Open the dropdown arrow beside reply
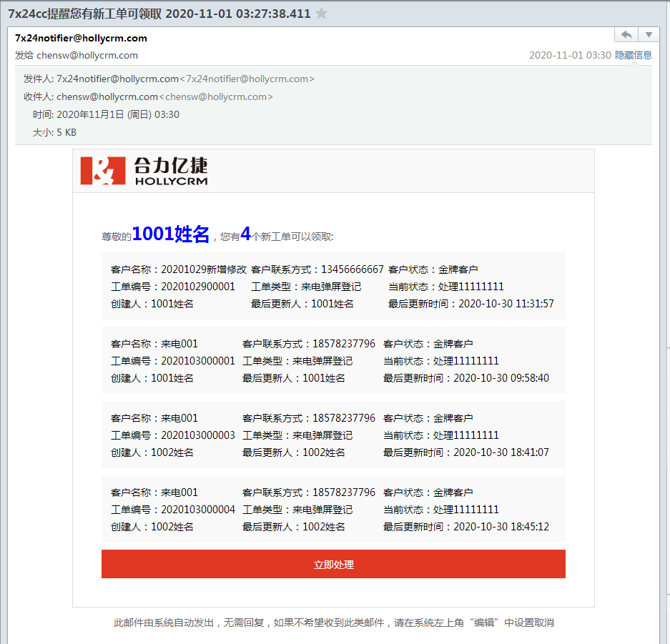This screenshot has height=644, width=670. click(649, 35)
